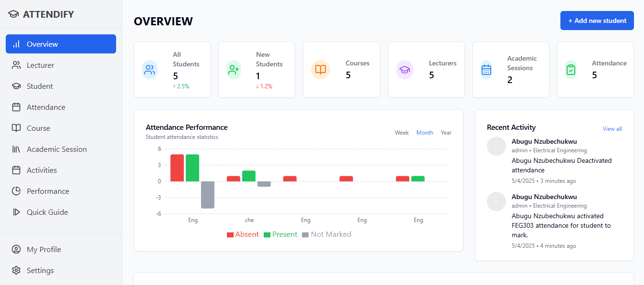
Task: Toggle the Absent legend series in chart
Action: point(243,234)
